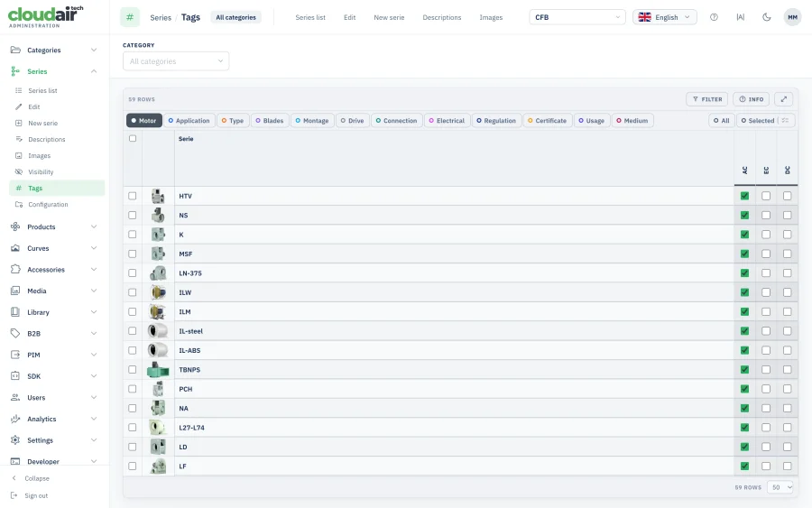
Task: Open the MM user avatar menu
Action: pyautogui.click(x=792, y=17)
